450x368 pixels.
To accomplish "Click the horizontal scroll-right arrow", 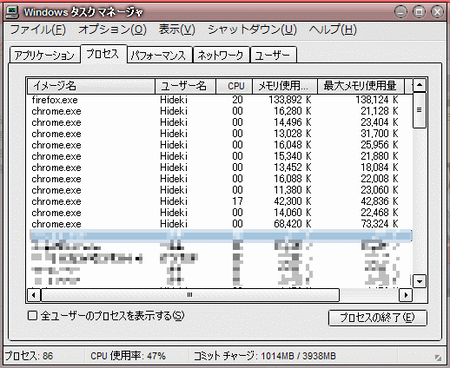I will pyautogui.click(x=406, y=295).
